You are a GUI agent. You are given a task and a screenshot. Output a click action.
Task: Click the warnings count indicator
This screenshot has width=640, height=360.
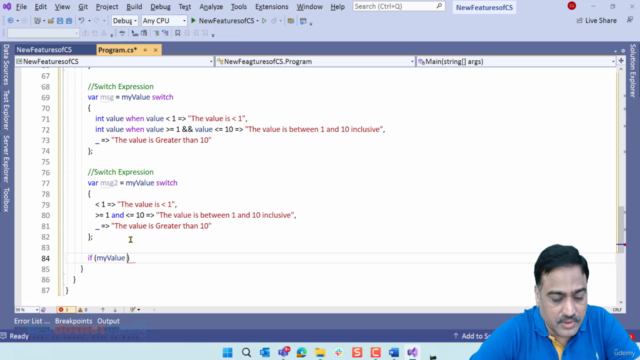[83, 309]
